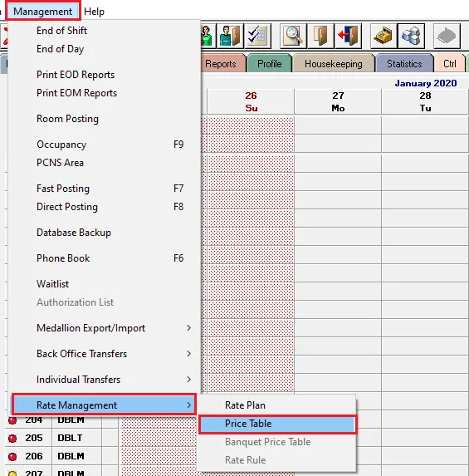
Task: Expand the Medallion Export/Import submenu
Action: 104,328
